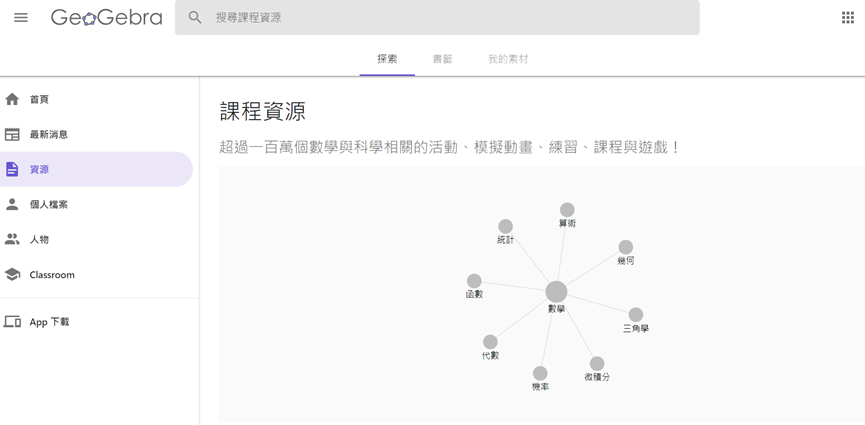Click the Classroom graduation cap icon
The image size is (865, 425).
click(12, 274)
